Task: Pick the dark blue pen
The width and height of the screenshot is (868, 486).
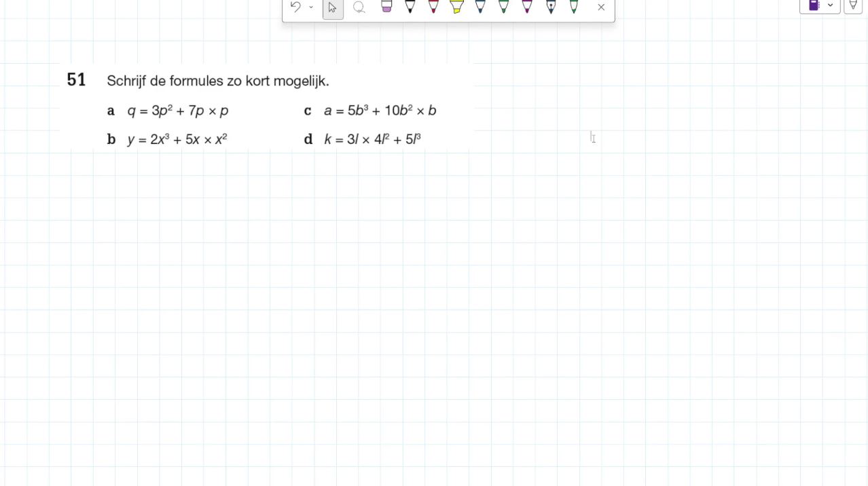Action: click(x=480, y=7)
